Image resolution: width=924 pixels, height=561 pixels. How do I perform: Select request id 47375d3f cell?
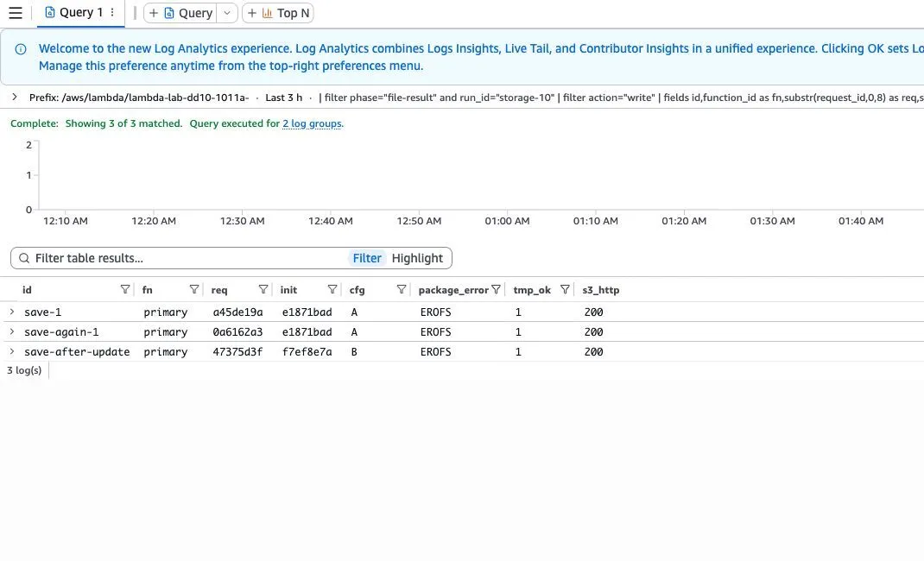(x=237, y=352)
